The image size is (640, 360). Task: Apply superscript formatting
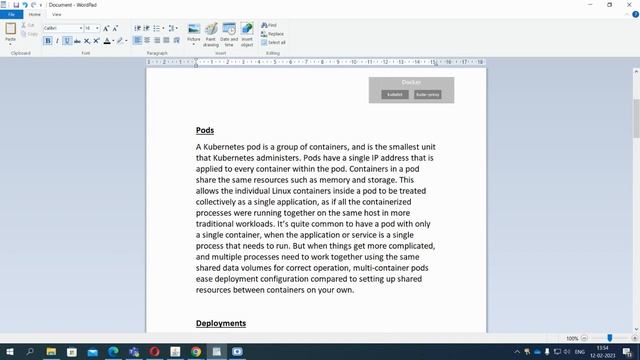[96, 41]
